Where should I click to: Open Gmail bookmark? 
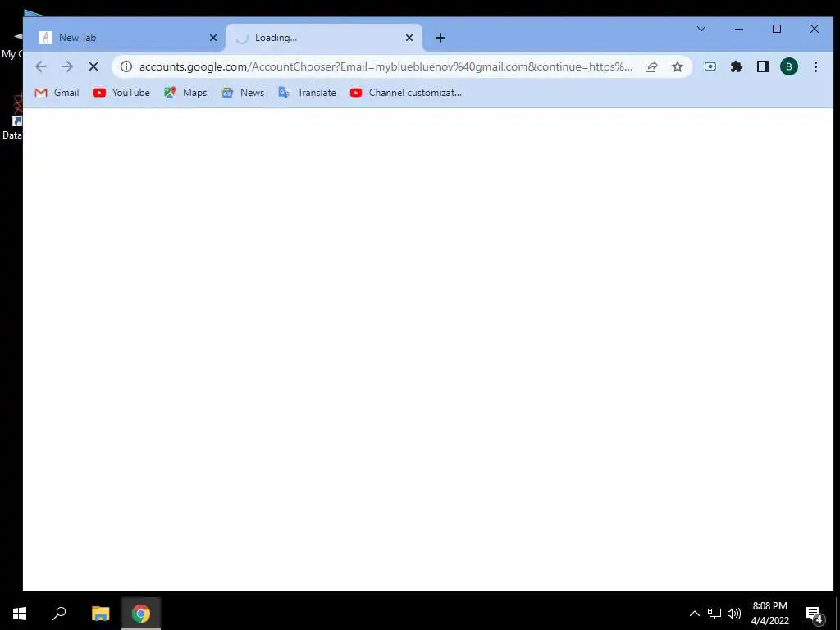point(57,93)
